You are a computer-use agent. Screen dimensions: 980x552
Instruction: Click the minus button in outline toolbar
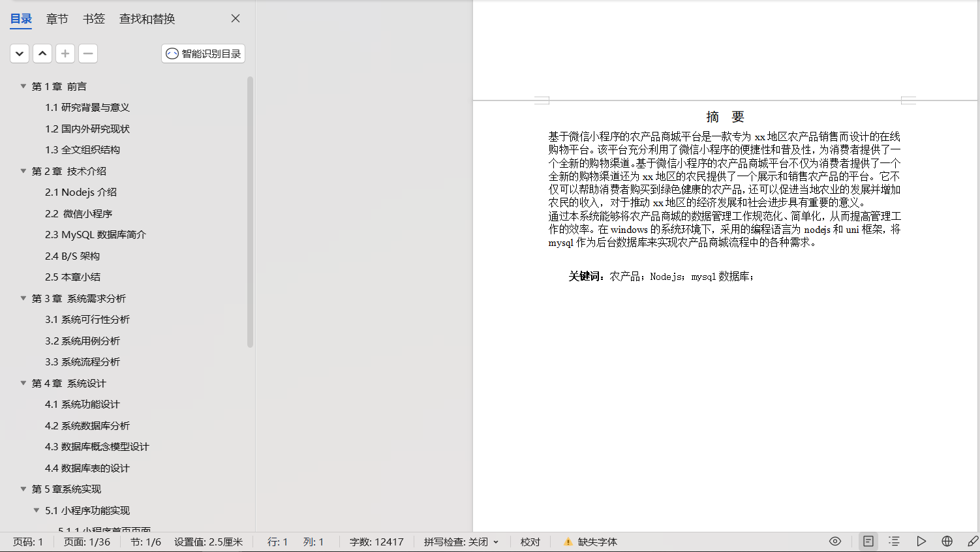(88, 54)
